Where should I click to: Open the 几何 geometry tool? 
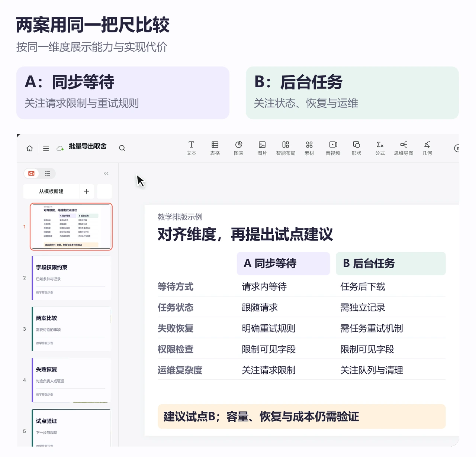click(x=427, y=148)
